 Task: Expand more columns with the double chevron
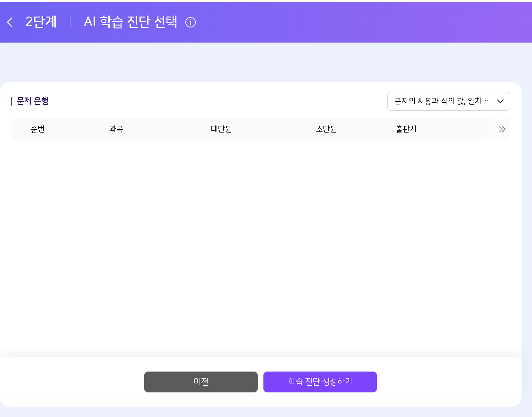[502, 129]
